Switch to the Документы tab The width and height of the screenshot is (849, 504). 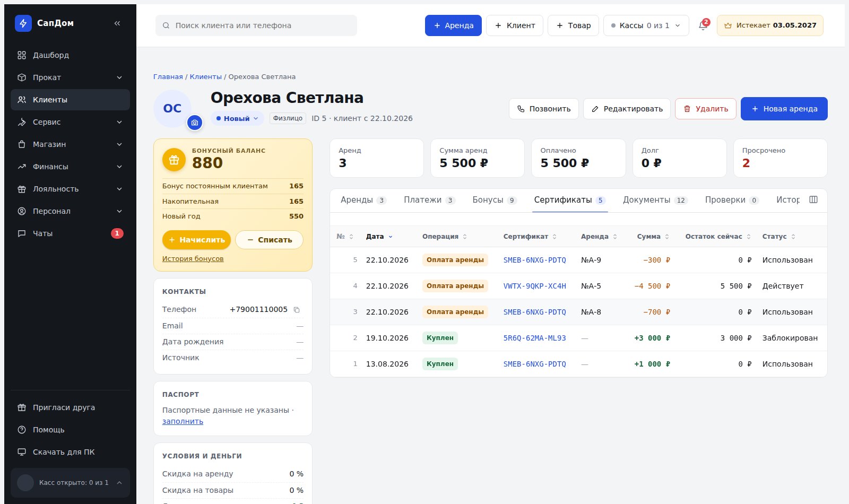655,200
